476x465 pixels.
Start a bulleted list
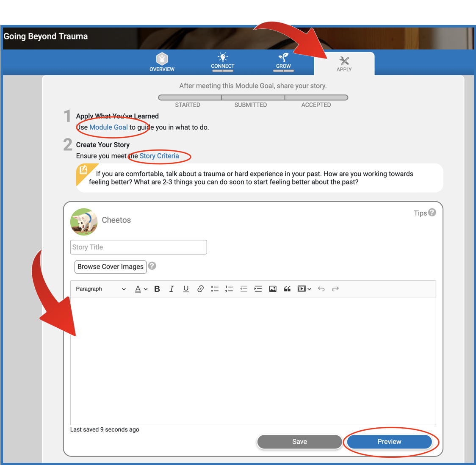(215, 289)
